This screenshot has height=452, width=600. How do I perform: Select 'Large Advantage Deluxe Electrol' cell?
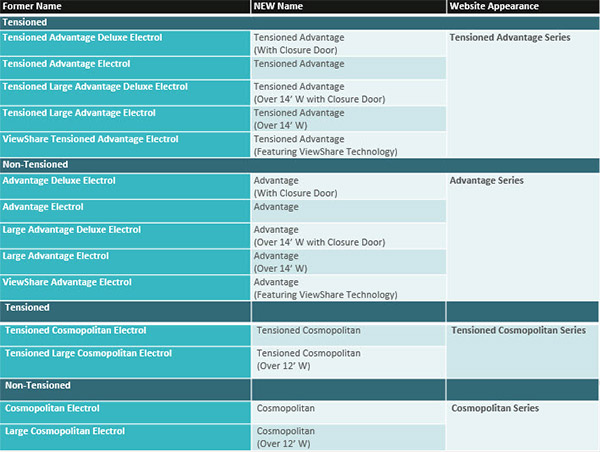(x=125, y=236)
